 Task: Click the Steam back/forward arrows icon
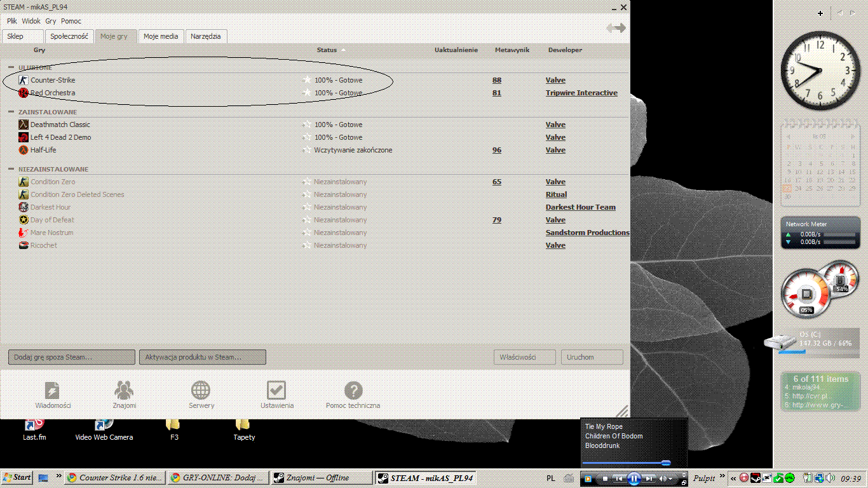tap(616, 28)
